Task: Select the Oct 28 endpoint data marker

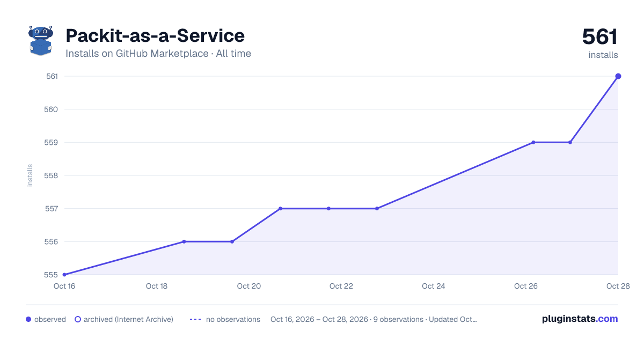Action: (618, 76)
